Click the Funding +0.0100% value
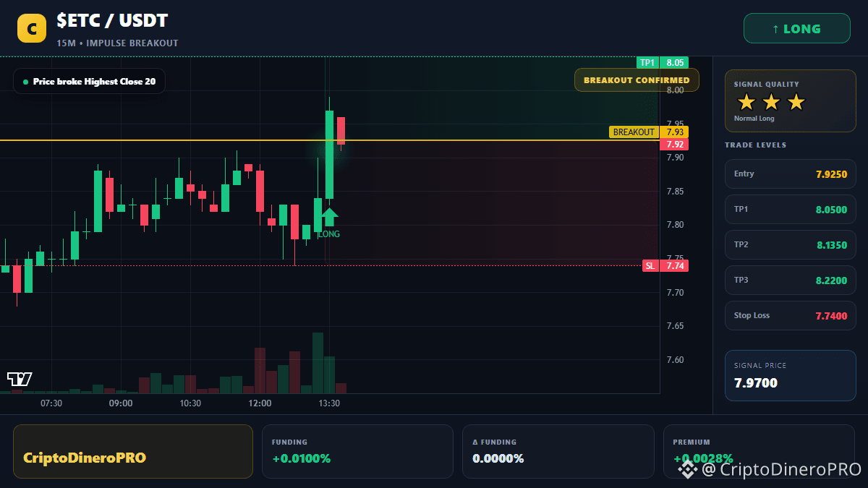Viewport: 868px width, 488px height. click(x=301, y=458)
